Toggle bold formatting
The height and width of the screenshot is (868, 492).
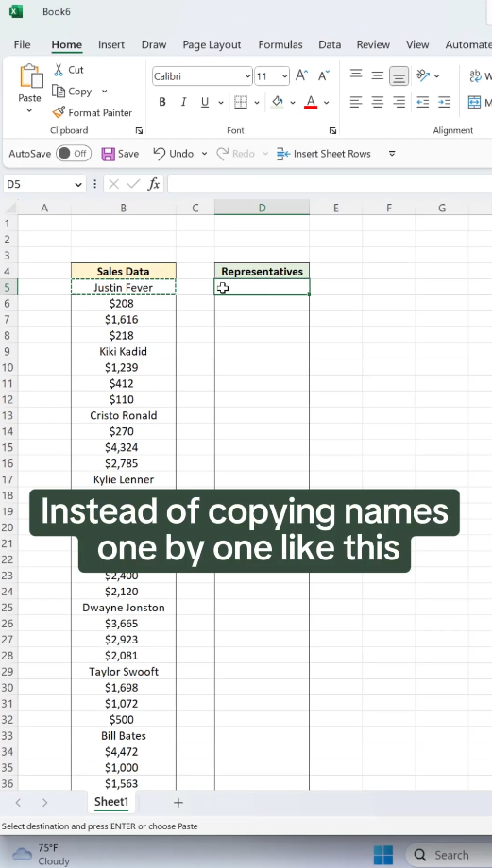[162, 103]
